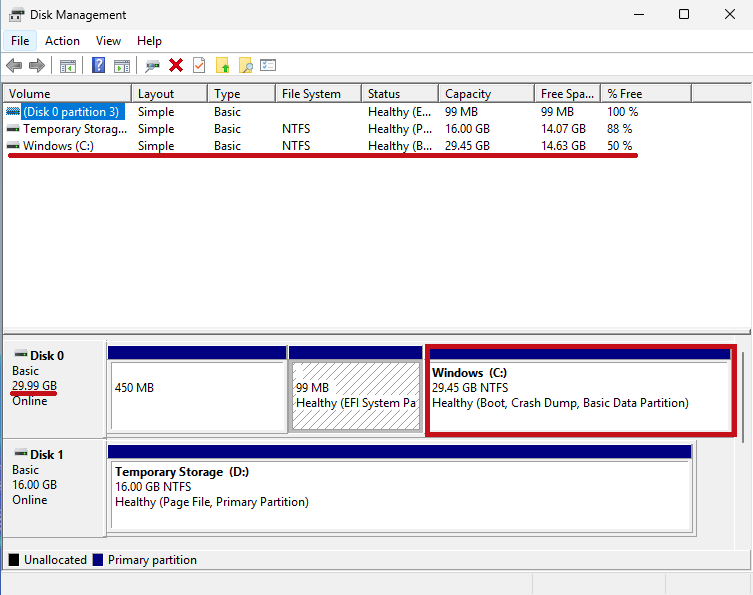Maximize the Disk Management window
Image resolution: width=753 pixels, height=595 pixels.
684,14
